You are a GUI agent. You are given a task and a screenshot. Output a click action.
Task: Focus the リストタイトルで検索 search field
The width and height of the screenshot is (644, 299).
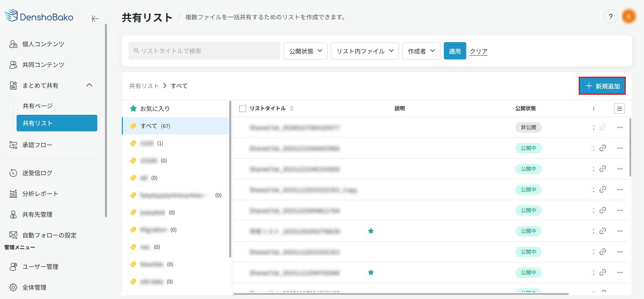point(204,51)
